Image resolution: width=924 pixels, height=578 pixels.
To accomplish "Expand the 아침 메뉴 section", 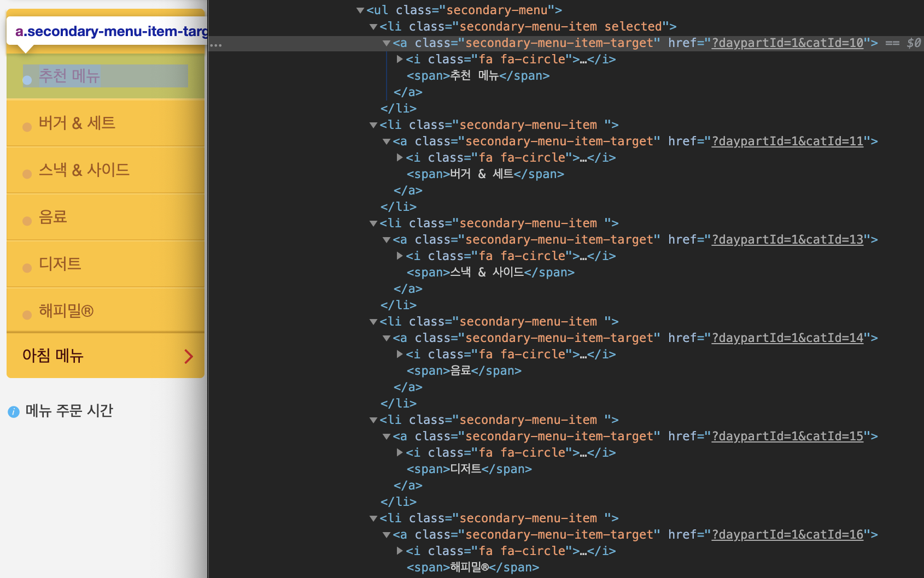I will [x=105, y=356].
